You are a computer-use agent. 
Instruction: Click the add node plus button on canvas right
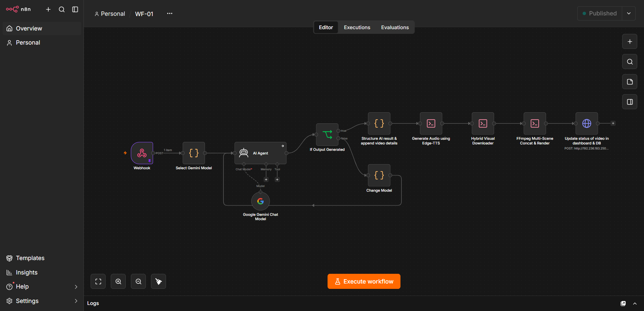630,42
